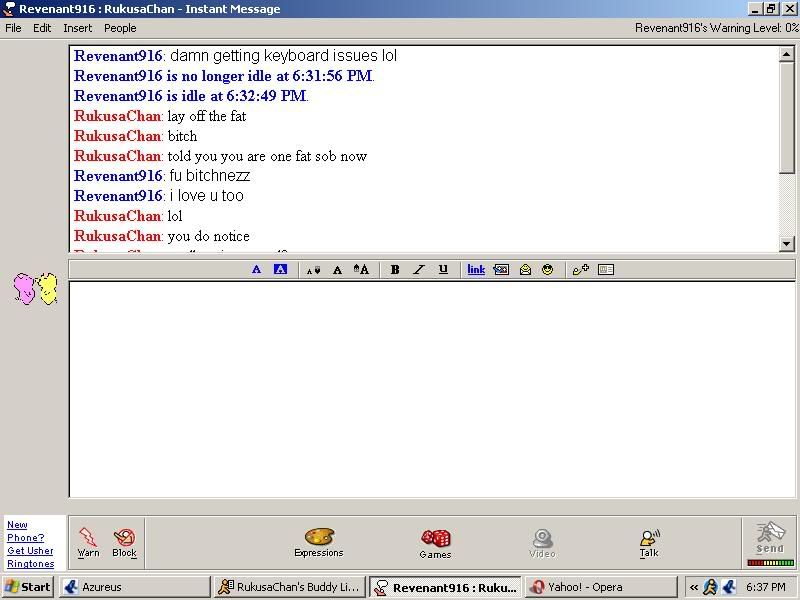Open the File menu
Viewport: 800px width, 600px height.
[x=13, y=28]
